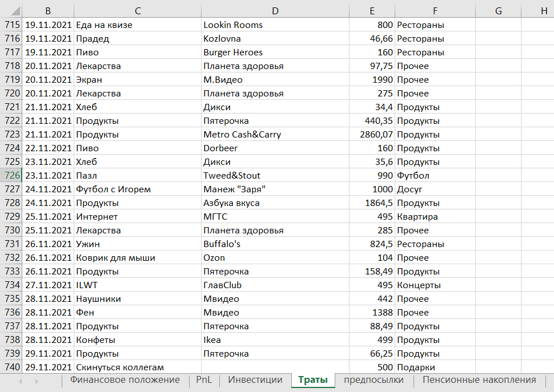Click the cell "Еда на квизе"
Image resolution: width=554 pixels, height=392 pixels.
click(138, 25)
